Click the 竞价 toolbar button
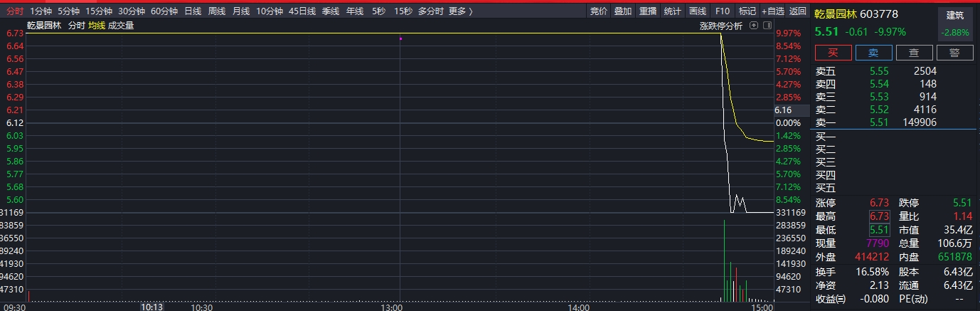980x311 pixels. click(x=599, y=11)
